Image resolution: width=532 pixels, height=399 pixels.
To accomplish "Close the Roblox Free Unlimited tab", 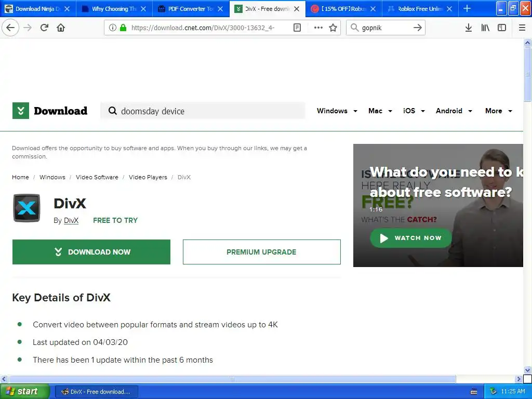I will pyautogui.click(x=449, y=9).
